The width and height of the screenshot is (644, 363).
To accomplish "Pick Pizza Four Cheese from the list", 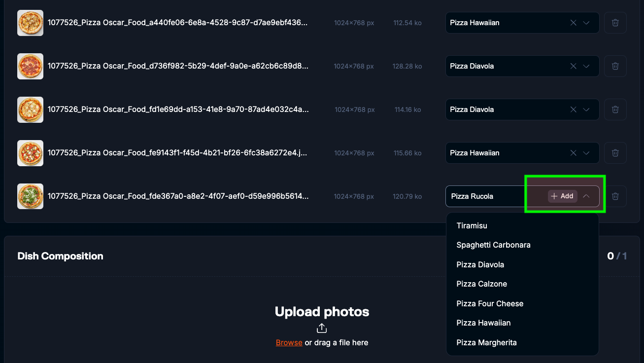I will coord(490,303).
